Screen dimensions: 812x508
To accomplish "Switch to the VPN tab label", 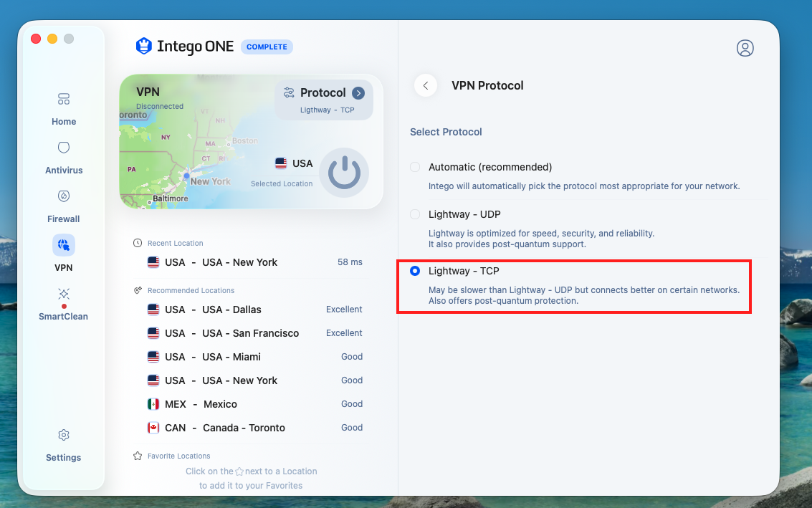I will click(x=64, y=268).
